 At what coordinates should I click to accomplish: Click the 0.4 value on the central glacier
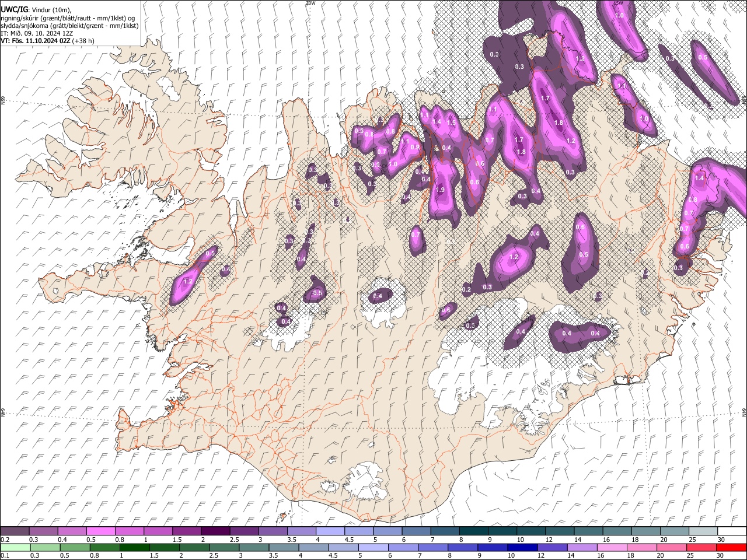378,296
